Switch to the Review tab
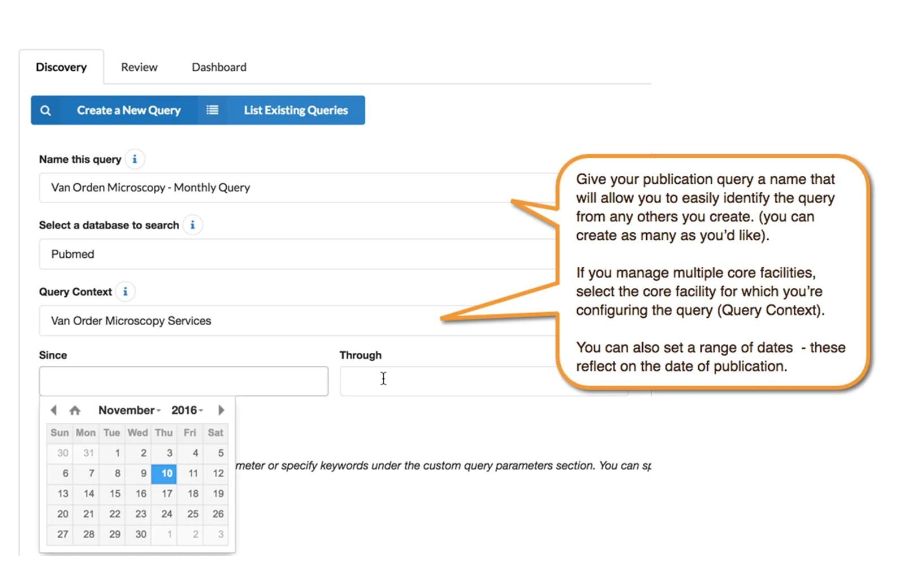 coord(139,67)
